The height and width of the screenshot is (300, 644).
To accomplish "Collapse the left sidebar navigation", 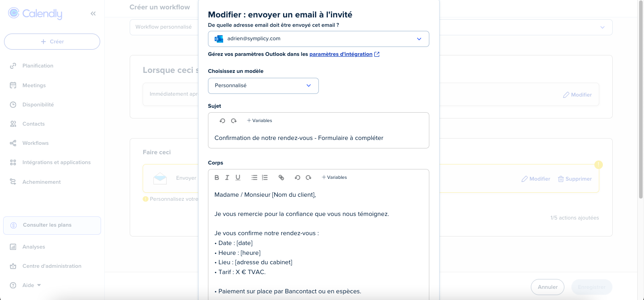I will click(x=93, y=14).
